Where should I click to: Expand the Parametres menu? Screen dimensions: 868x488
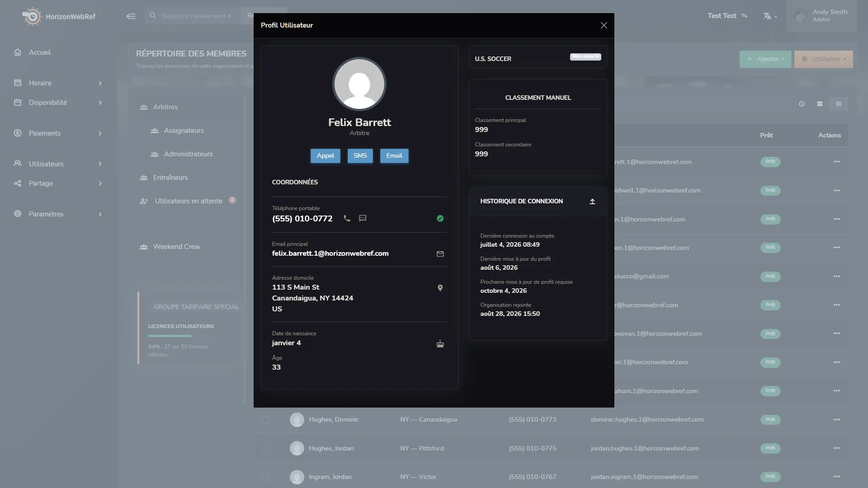(x=58, y=214)
